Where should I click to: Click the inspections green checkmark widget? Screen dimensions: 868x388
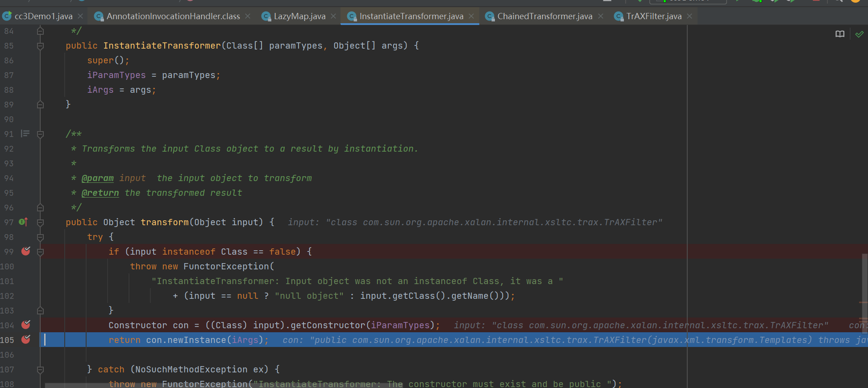pos(859,34)
